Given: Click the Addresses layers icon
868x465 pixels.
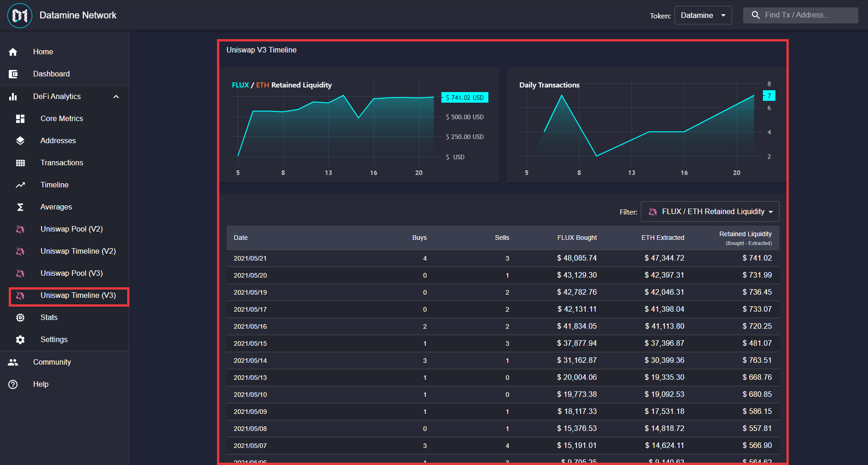Looking at the screenshot, I should point(20,141).
